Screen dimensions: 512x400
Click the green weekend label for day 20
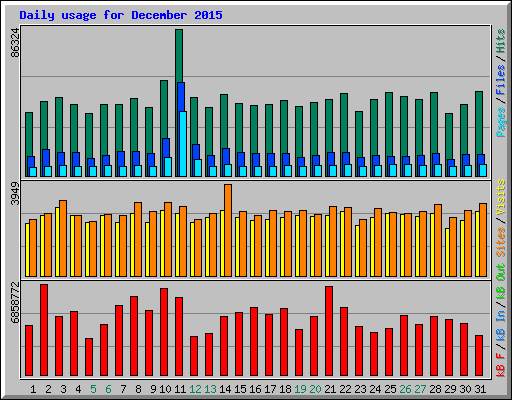[x=315, y=389]
